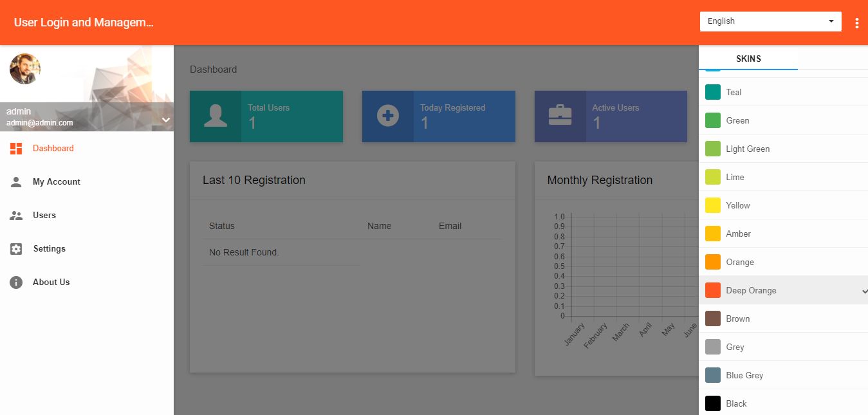Image resolution: width=868 pixels, height=415 pixels.
Task: Click the April label on chart axis
Action: tap(645, 330)
